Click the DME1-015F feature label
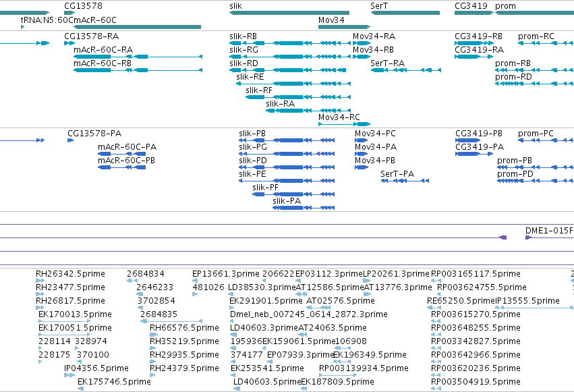 pyautogui.click(x=549, y=230)
